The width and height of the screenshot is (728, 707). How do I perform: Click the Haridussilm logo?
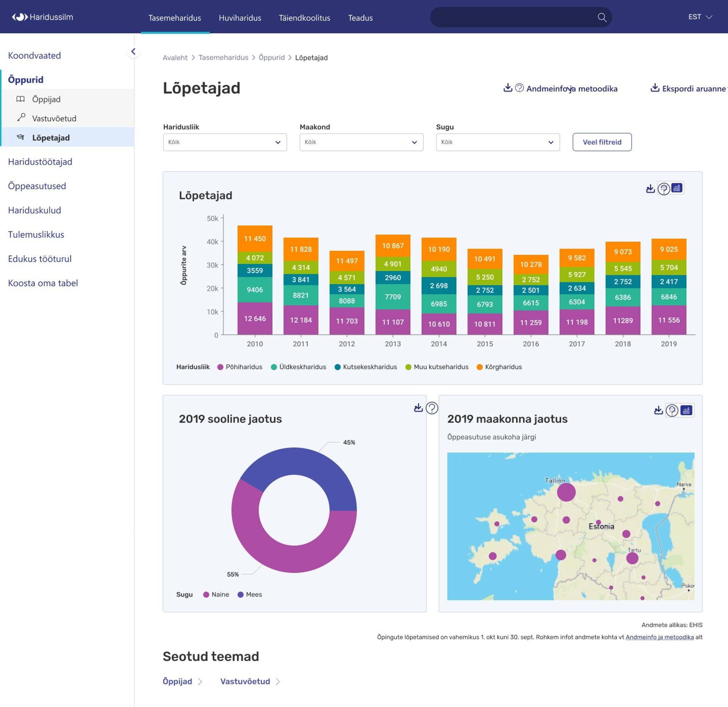42,17
